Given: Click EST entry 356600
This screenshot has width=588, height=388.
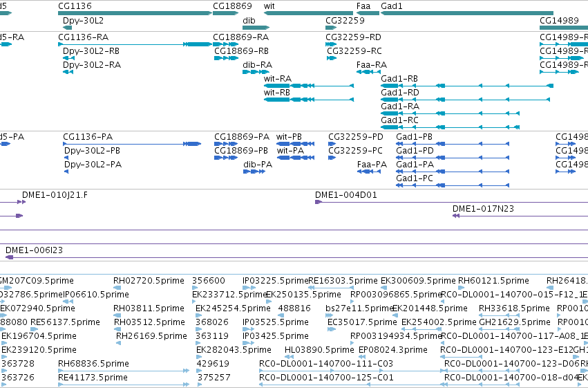Looking at the screenshot, I should [209, 281].
